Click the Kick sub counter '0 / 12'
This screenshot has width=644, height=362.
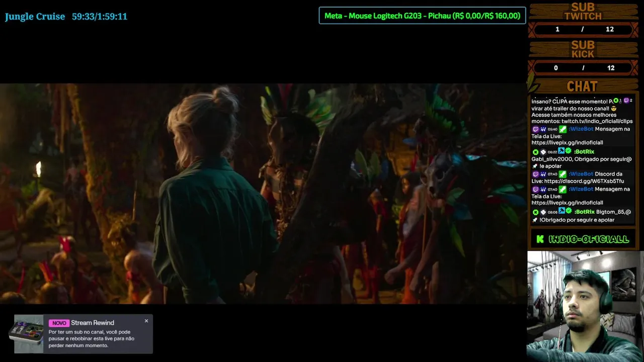[x=583, y=68]
